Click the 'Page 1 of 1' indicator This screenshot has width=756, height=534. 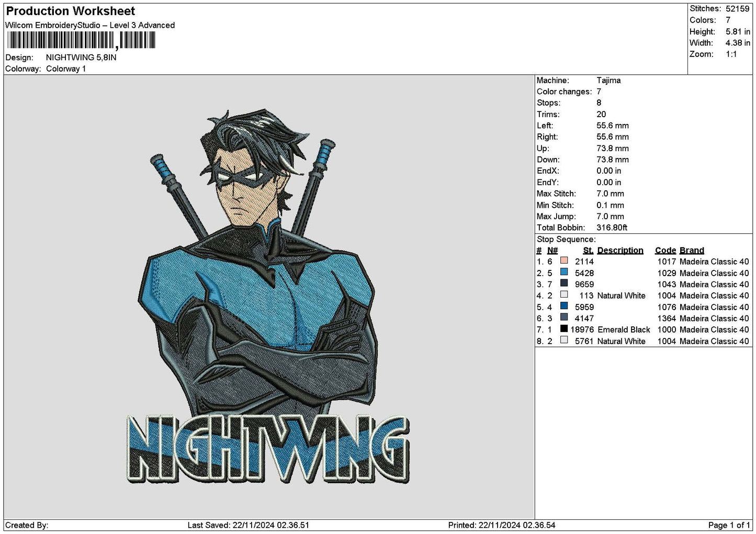click(x=729, y=526)
